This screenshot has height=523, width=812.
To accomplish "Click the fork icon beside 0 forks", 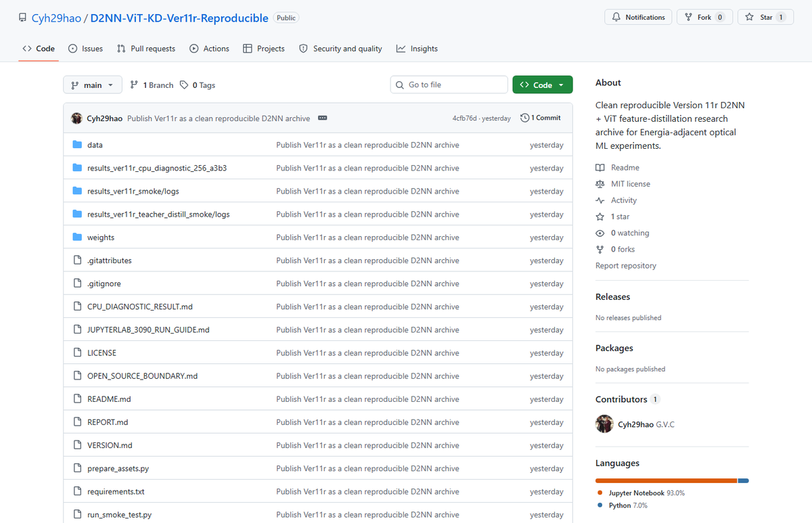I will (600, 250).
